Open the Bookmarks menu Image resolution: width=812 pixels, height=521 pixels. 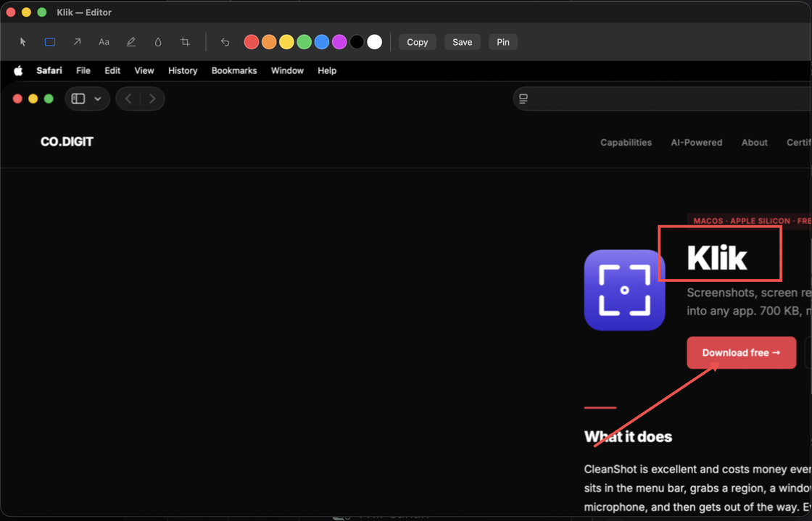pyautogui.click(x=234, y=71)
